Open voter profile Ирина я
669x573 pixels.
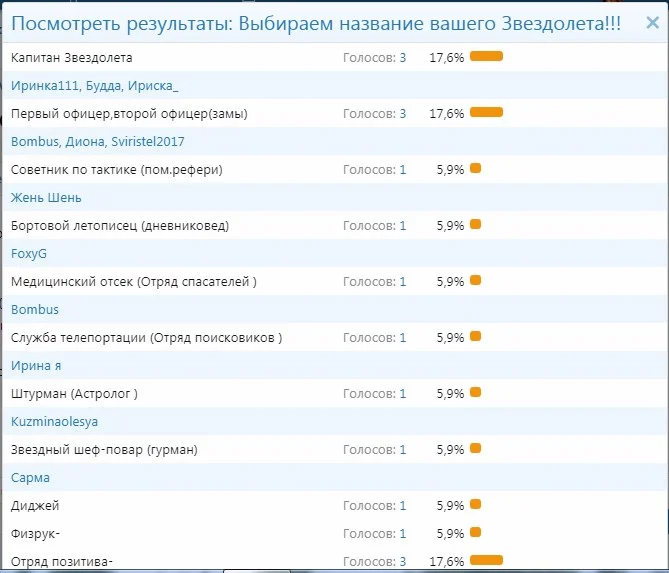(x=36, y=366)
